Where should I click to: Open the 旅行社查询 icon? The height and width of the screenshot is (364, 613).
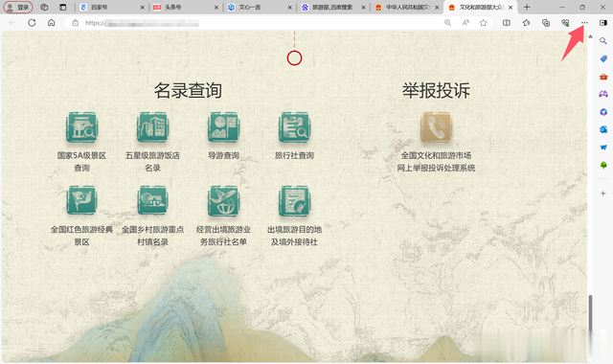click(294, 127)
